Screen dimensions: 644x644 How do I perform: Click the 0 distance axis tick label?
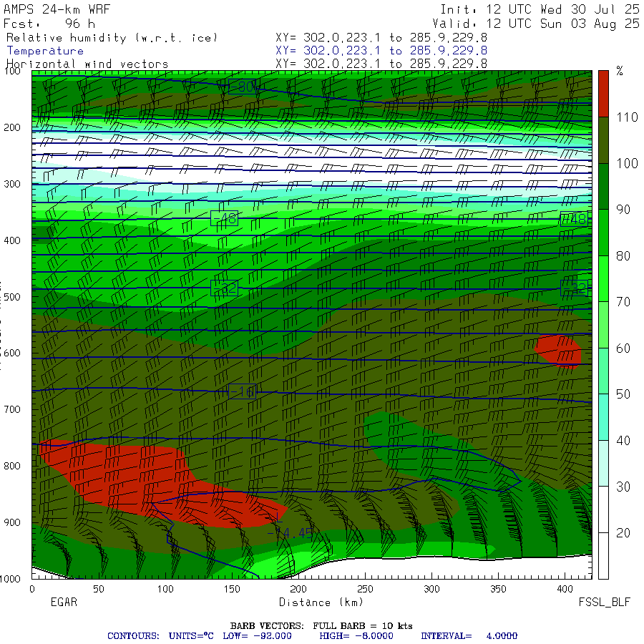(x=32, y=589)
